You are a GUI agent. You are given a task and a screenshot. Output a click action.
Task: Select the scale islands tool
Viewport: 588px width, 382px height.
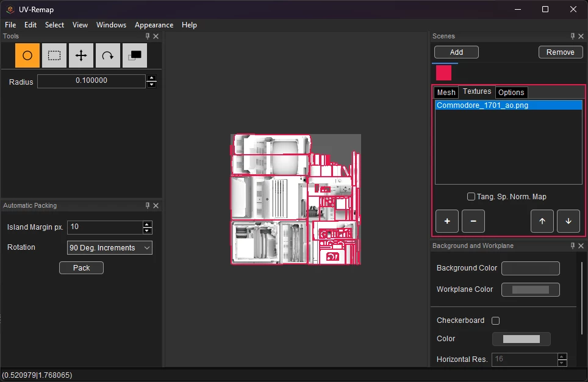coord(135,55)
